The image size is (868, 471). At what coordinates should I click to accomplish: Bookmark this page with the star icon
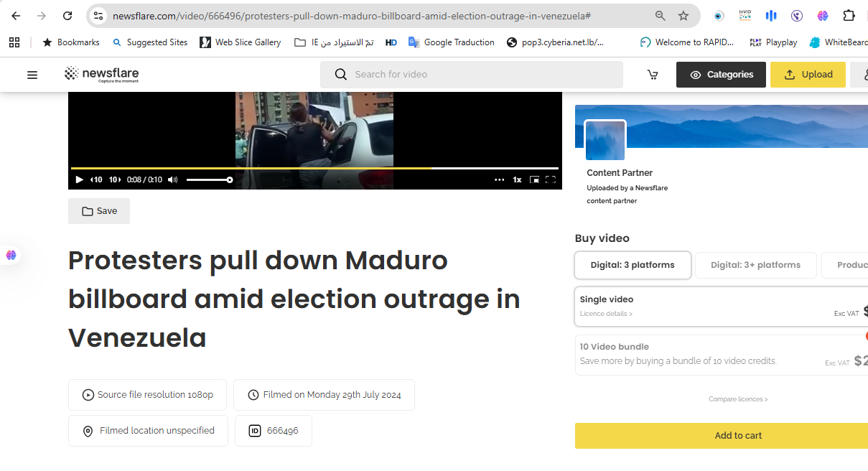click(x=683, y=16)
